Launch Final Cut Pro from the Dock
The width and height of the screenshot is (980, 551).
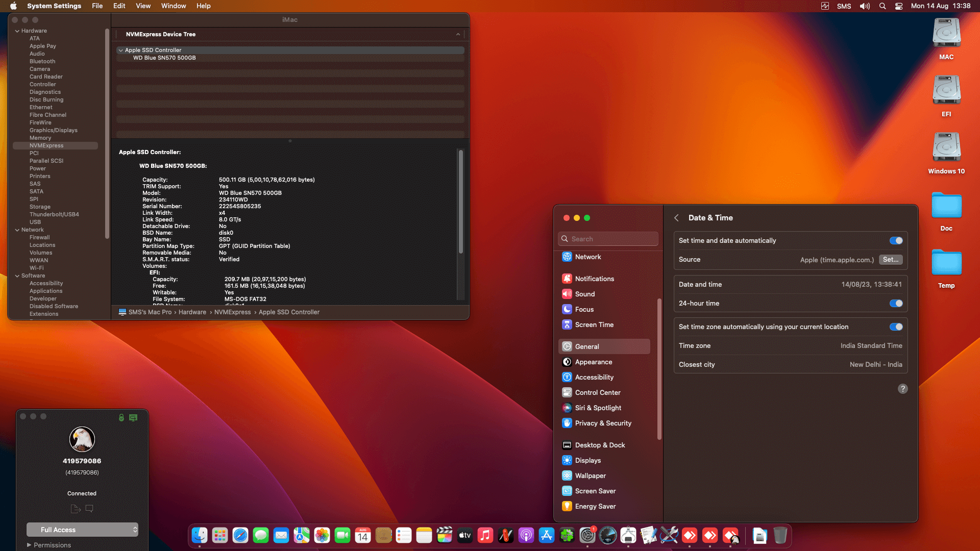click(x=445, y=535)
